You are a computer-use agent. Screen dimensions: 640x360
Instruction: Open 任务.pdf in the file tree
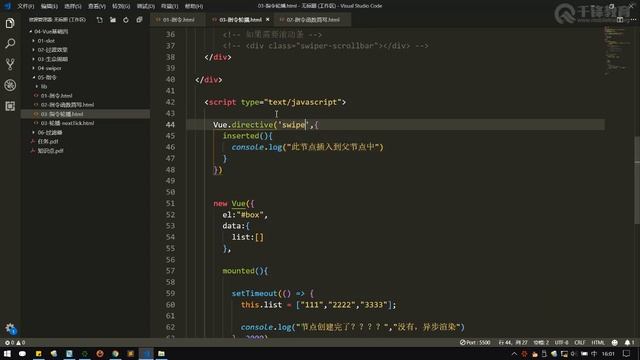(x=47, y=142)
